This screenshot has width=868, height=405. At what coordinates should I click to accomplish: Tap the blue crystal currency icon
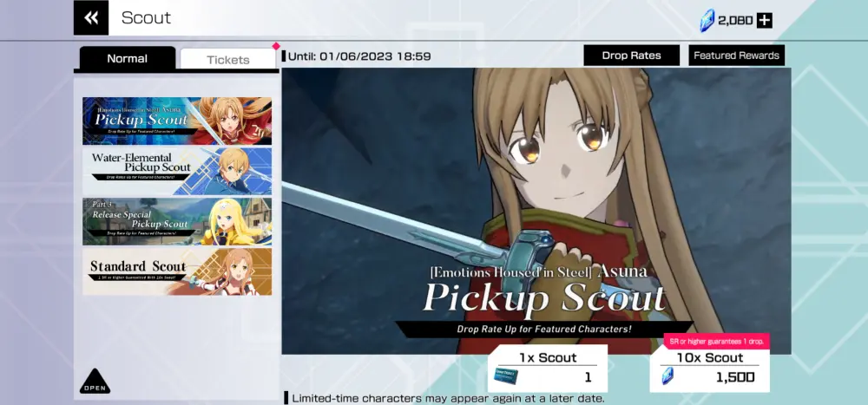[707, 20]
